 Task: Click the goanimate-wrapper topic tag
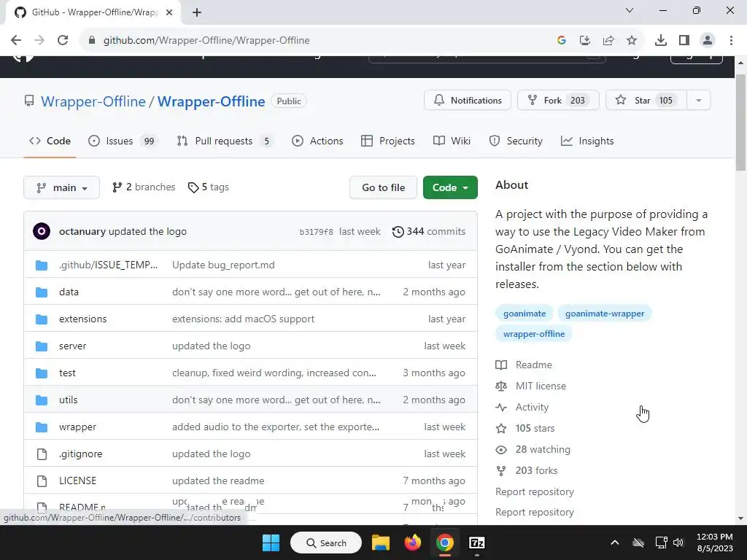(x=605, y=314)
